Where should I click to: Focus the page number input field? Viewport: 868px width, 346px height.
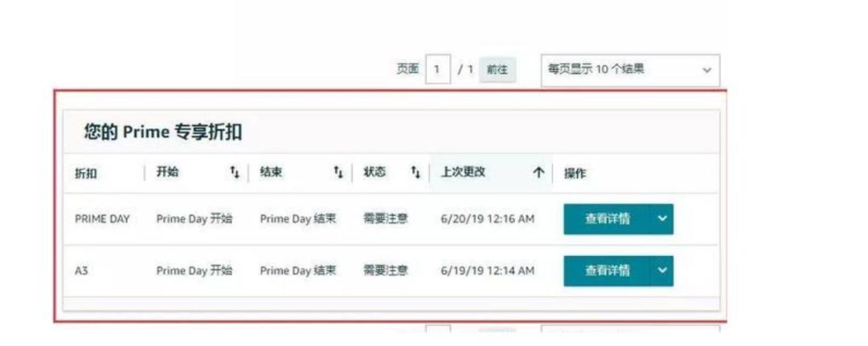point(438,70)
